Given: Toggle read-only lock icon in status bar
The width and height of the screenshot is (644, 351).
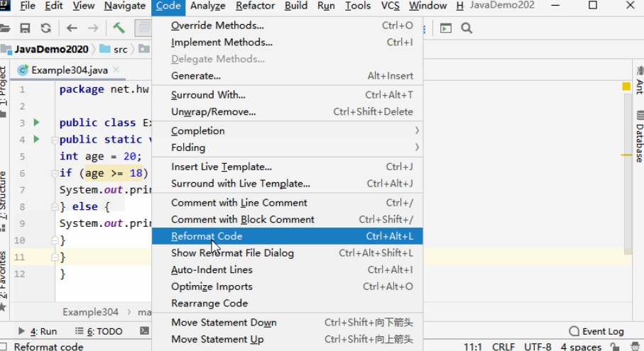Looking at the screenshot, I should coord(615,347).
